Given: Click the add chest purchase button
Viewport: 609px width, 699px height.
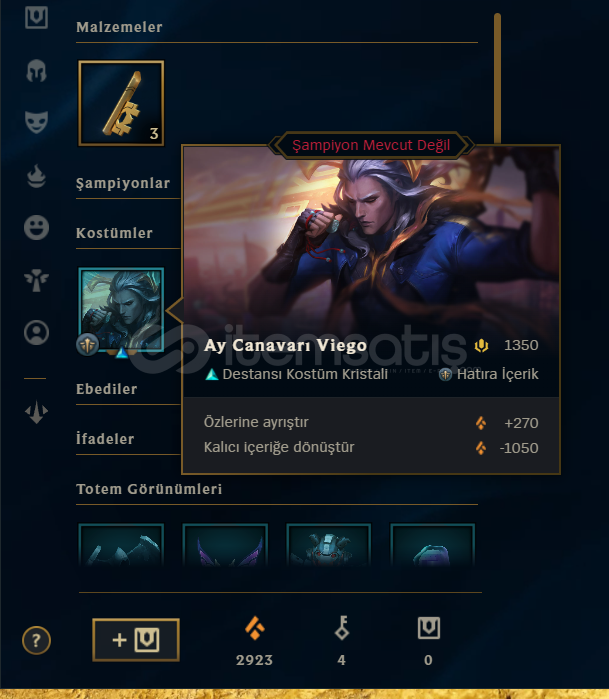Looking at the screenshot, I should tap(136, 640).
